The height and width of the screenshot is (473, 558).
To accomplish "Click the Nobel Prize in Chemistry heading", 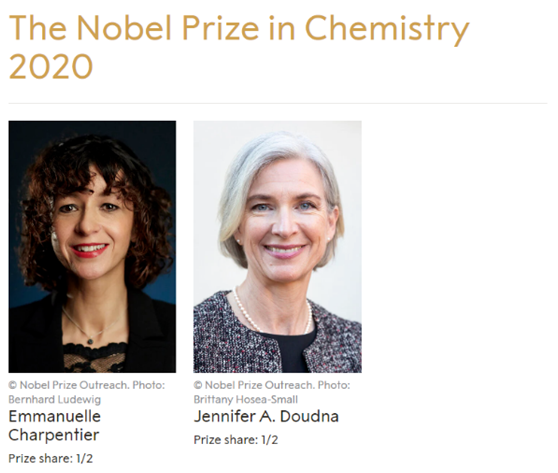I will pos(239,47).
